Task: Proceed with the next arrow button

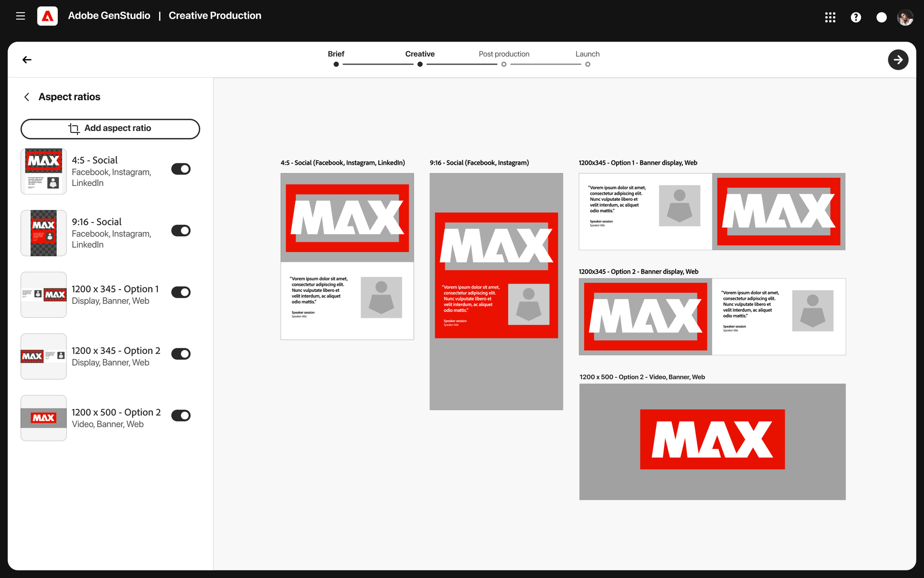Action: click(898, 60)
